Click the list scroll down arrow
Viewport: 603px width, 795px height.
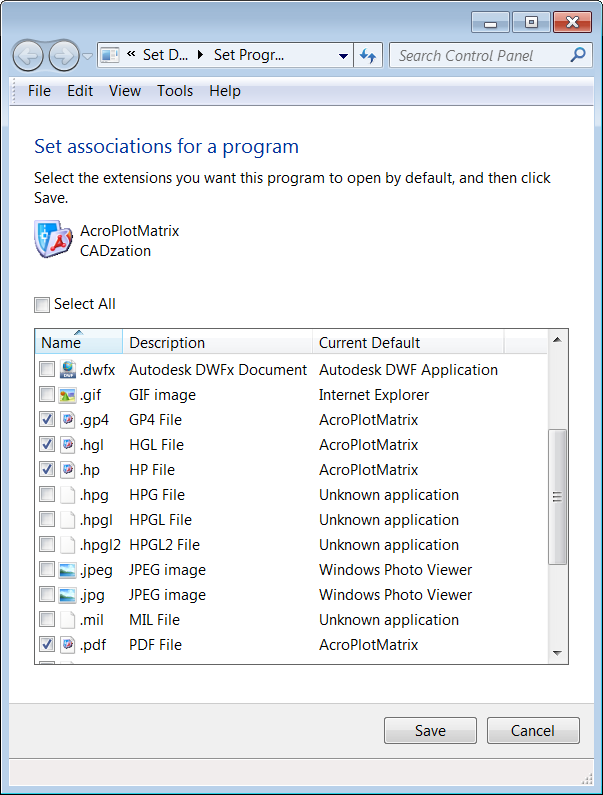pyautogui.click(x=557, y=653)
